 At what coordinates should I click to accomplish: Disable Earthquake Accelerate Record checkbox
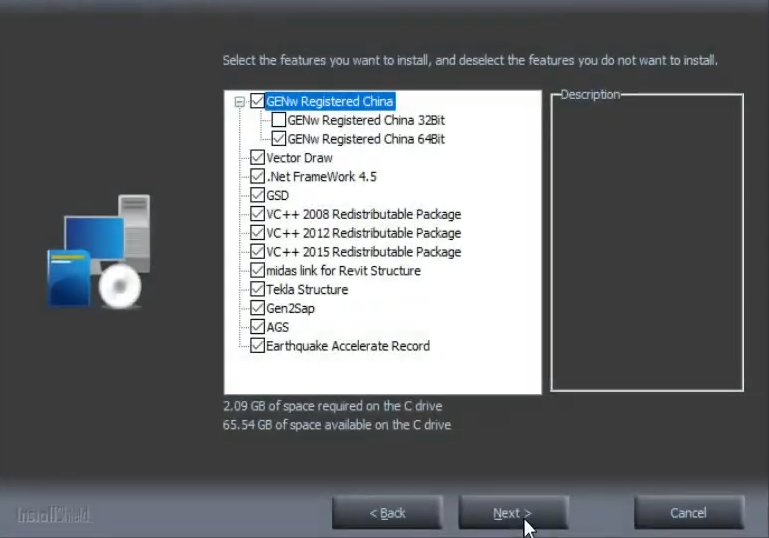click(x=257, y=346)
